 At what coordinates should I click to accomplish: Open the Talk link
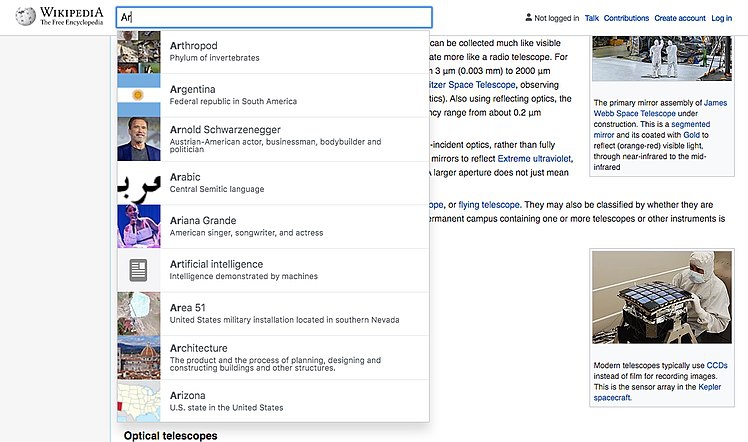pyautogui.click(x=592, y=18)
